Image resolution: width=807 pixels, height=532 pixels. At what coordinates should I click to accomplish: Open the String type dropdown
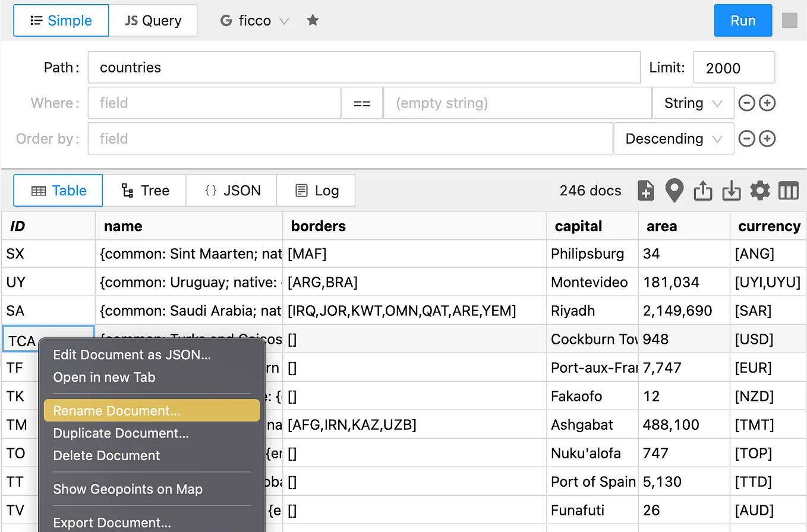(x=693, y=103)
